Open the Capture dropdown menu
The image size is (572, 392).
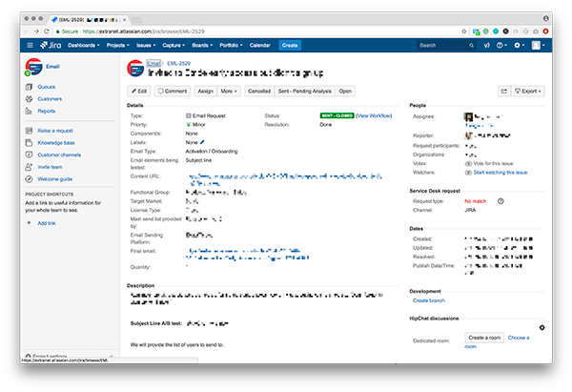[x=174, y=45]
